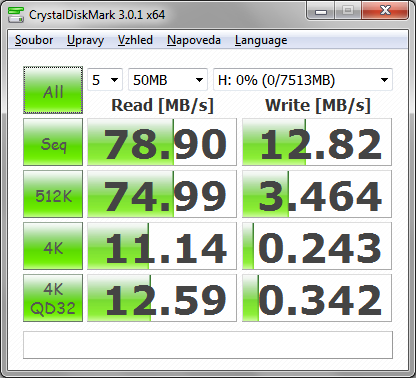Open the Napoveda menu
The height and width of the screenshot is (378, 416).
[x=194, y=40]
